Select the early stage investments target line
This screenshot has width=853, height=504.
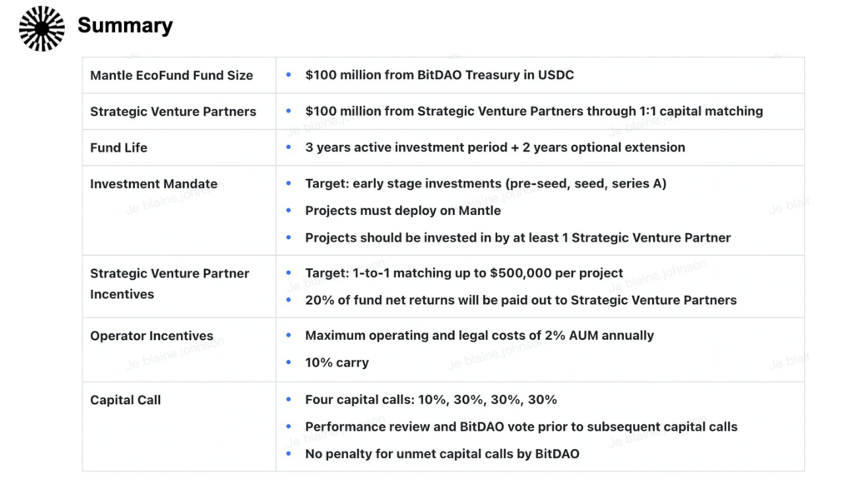click(x=485, y=184)
